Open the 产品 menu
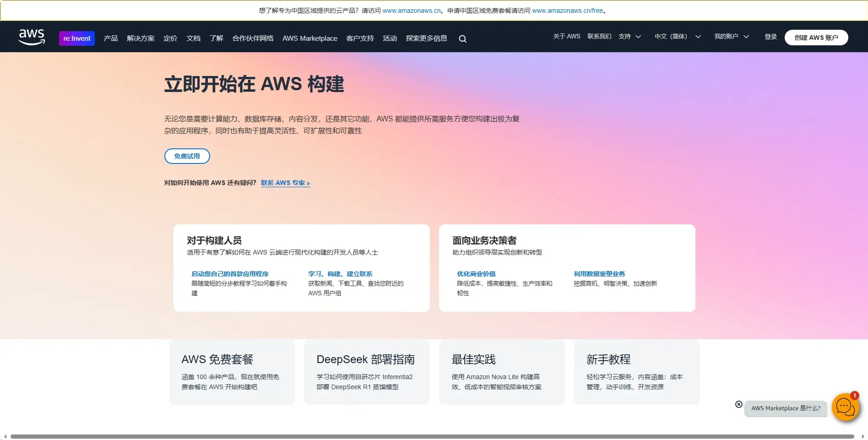 click(111, 38)
